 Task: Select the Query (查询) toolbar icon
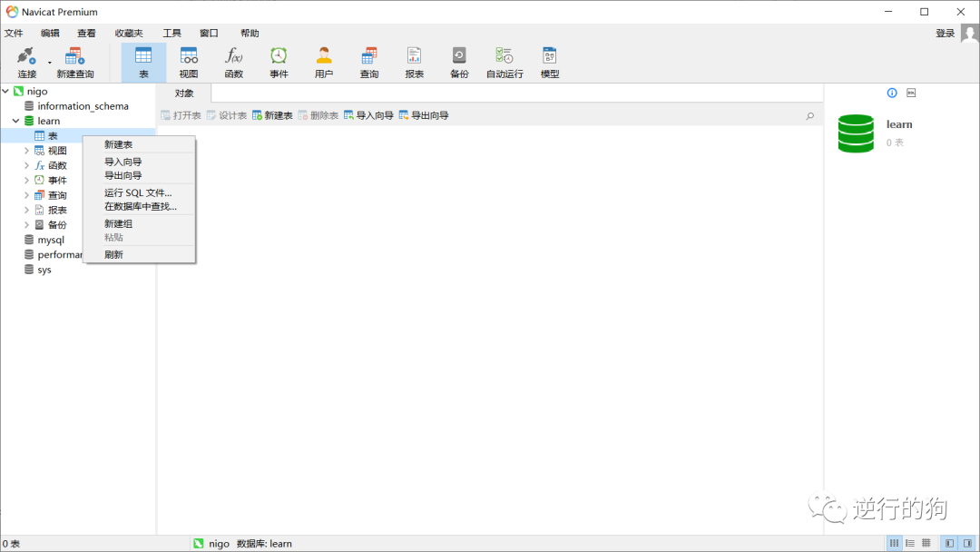click(x=369, y=63)
